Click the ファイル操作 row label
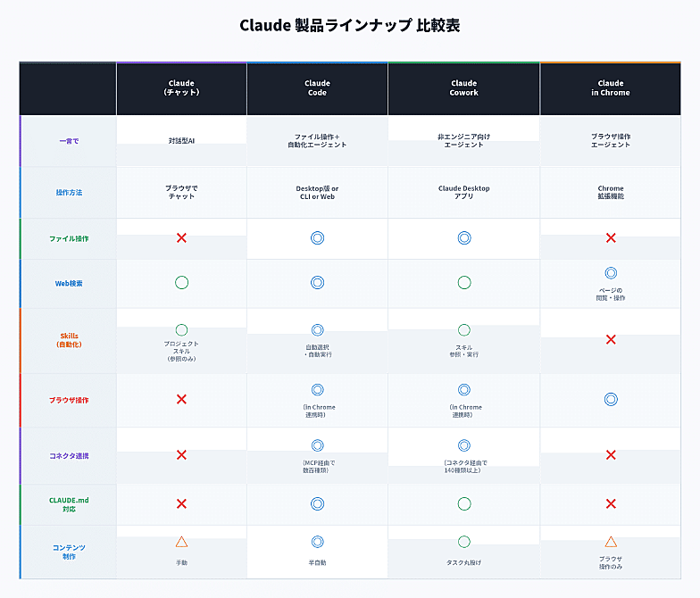 click(69, 238)
